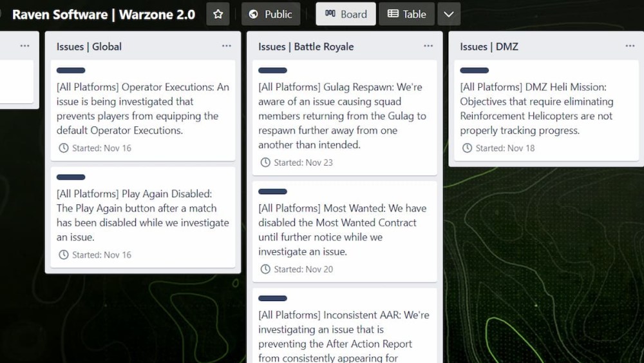The height and width of the screenshot is (363, 644).
Task: Open the DMZ Heli Mission card
Action: pyautogui.click(x=545, y=108)
